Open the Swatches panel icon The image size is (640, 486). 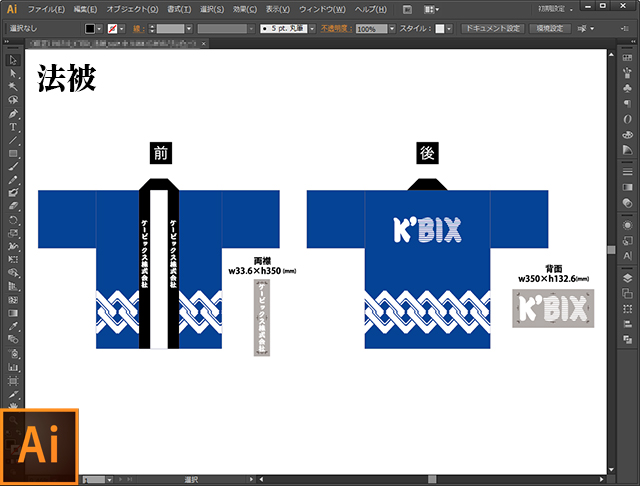click(627, 58)
